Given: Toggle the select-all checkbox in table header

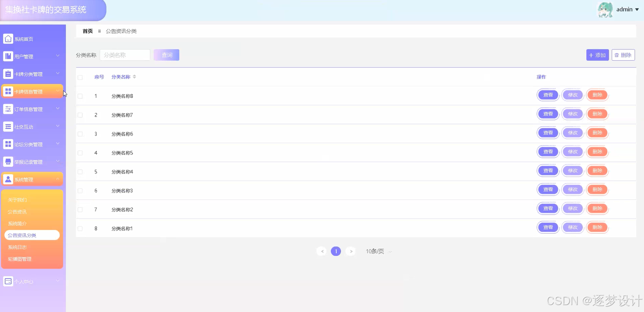Looking at the screenshot, I should click(80, 77).
